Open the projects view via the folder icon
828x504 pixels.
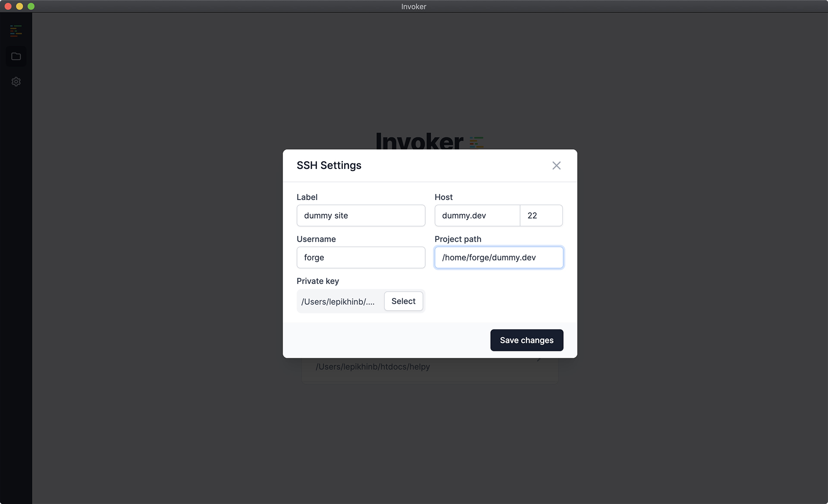(16, 56)
